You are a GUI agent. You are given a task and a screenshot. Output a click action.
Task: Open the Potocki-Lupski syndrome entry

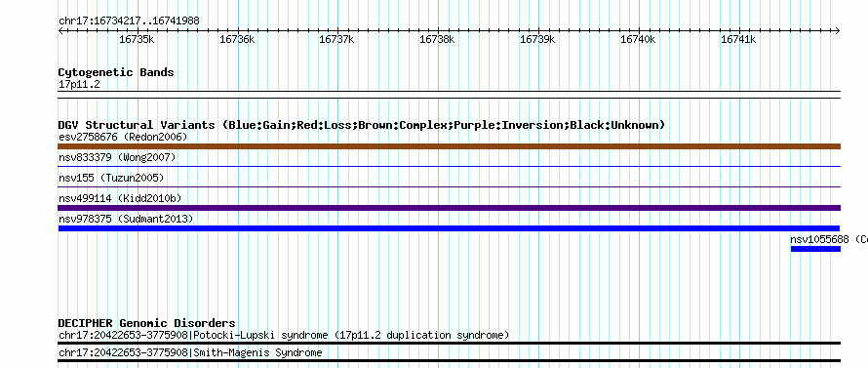(x=284, y=336)
